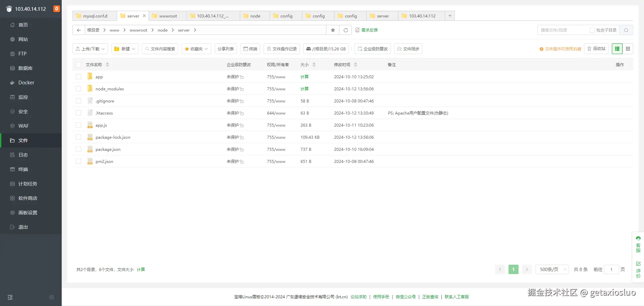The height and width of the screenshot is (306, 644).
Task: Click the app.js file icon
Action: pos(90,125)
